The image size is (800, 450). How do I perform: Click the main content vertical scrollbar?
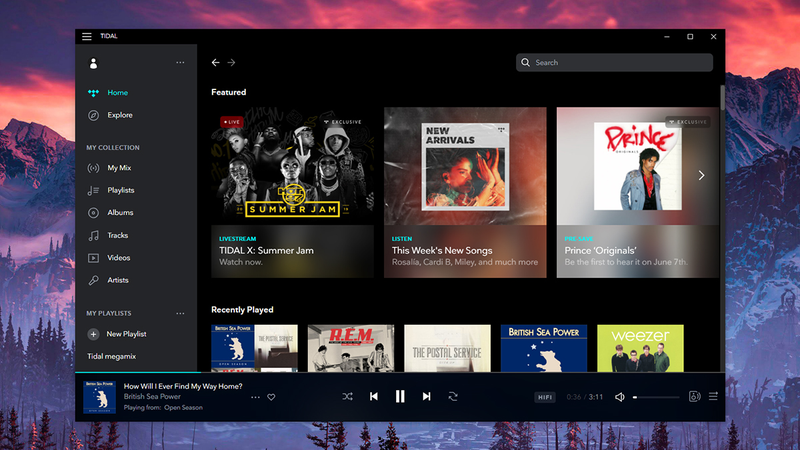(x=722, y=97)
